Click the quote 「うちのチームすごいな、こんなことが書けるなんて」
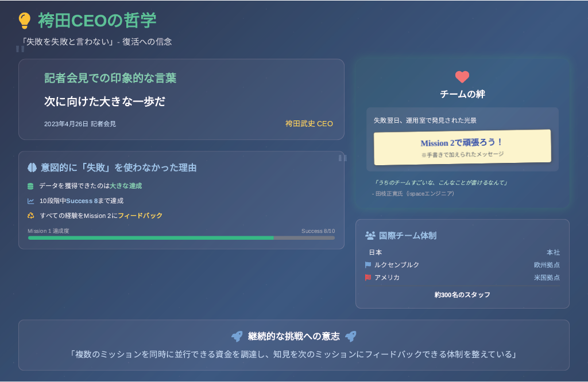This screenshot has width=588, height=382. coord(441,183)
